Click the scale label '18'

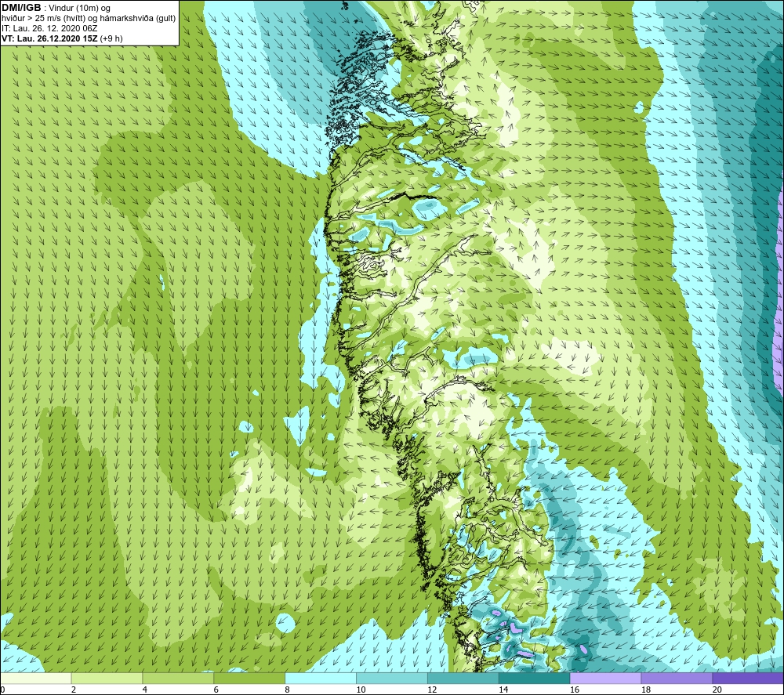[x=645, y=690]
